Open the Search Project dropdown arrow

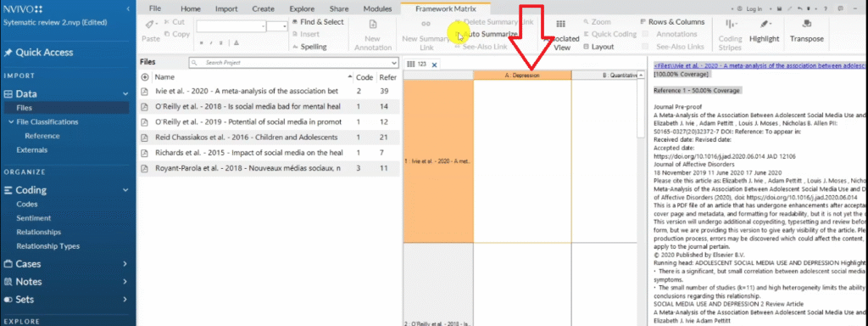pos(393,63)
